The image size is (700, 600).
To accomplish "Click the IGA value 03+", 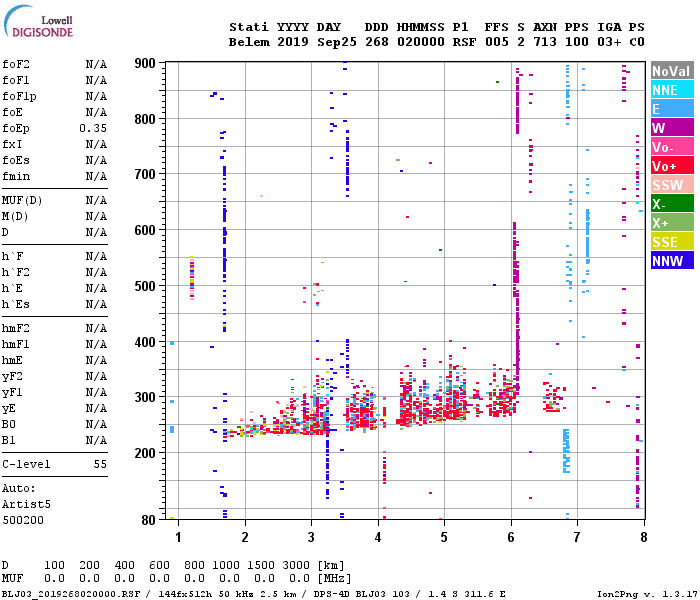I will 609,42.
